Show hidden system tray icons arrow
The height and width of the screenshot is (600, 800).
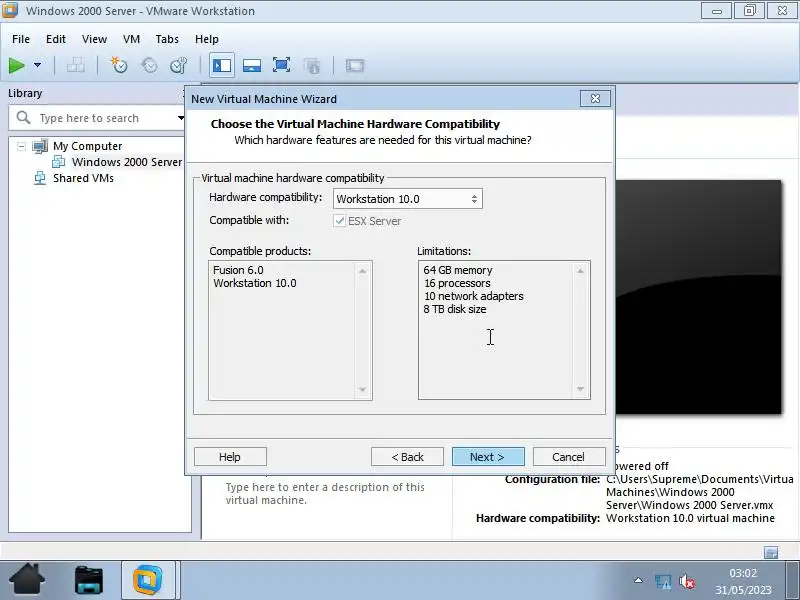pyautogui.click(x=638, y=580)
